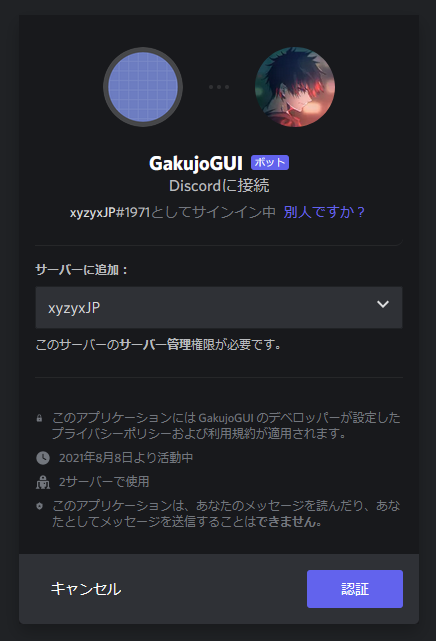Viewport: 436px width, 641px height.
Task: Open the サーバーに追加 server dropdown
Action: (x=219, y=307)
